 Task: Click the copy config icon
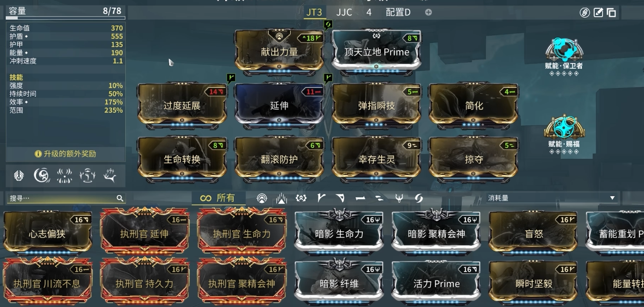click(x=611, y=13)
